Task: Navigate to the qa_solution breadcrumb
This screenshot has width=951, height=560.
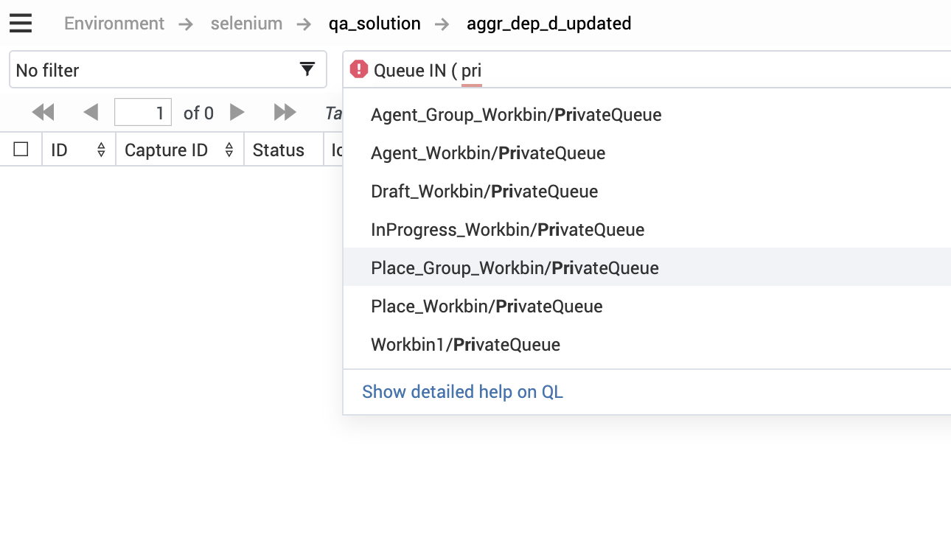Action: click(x=375, y=24)
